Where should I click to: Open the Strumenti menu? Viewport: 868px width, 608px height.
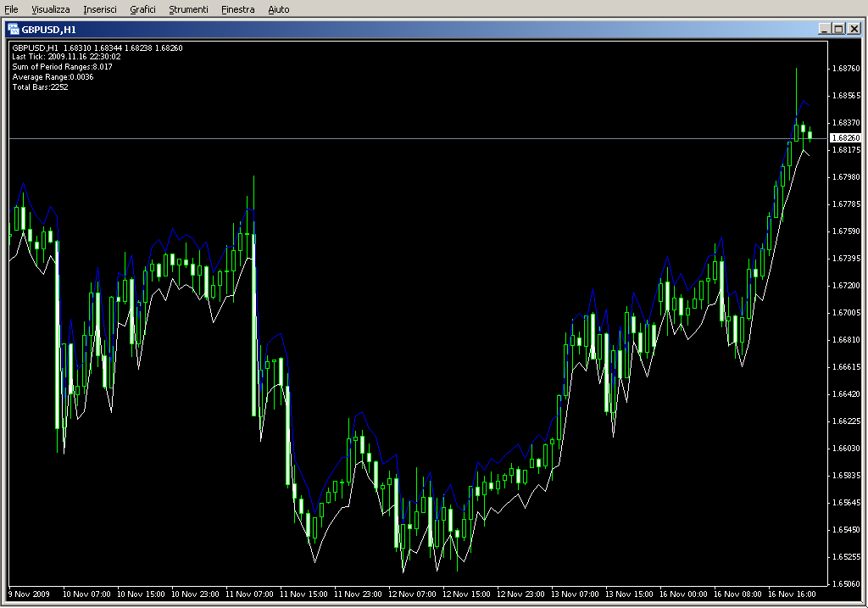tap(188, 9)
